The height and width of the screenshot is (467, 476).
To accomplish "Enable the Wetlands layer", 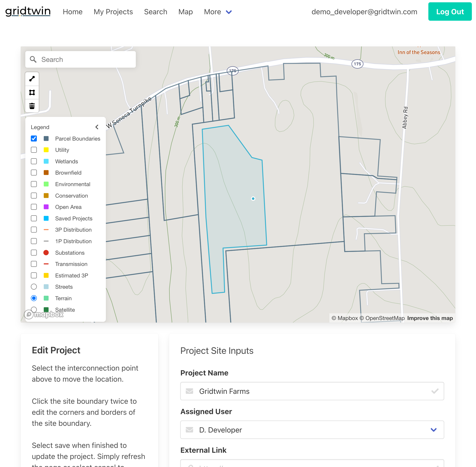I will 34,161.
